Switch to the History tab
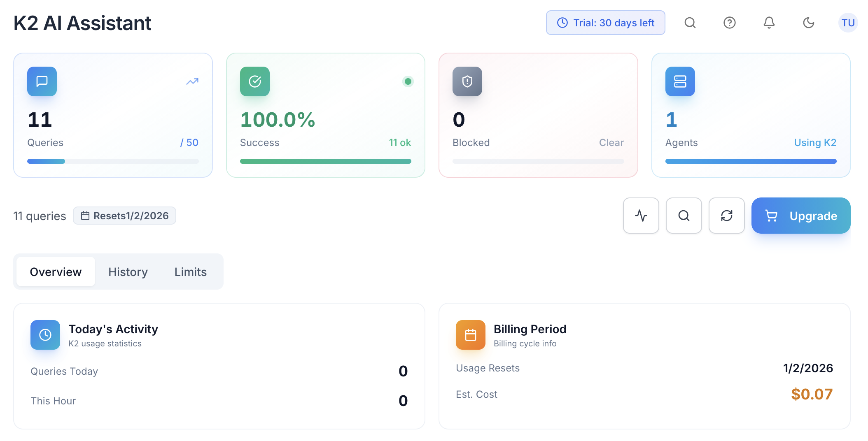 pos(128,272)
